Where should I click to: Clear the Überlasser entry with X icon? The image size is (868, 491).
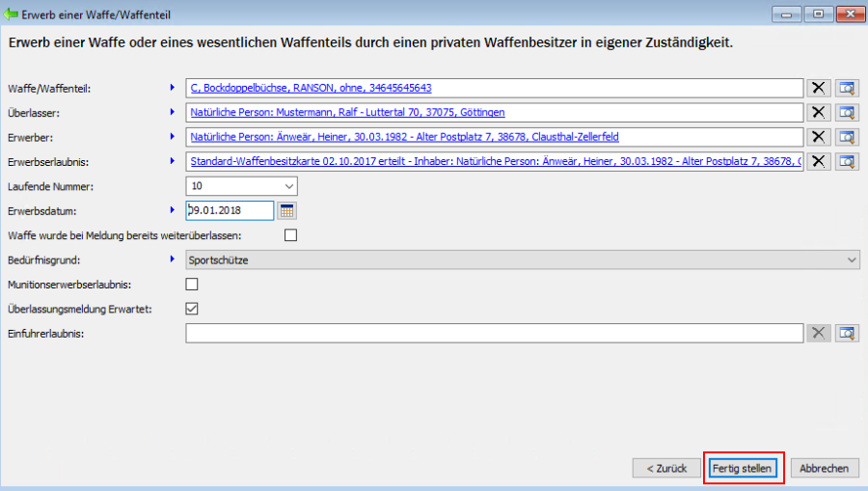pyautogui.click(x=818, y=112)
